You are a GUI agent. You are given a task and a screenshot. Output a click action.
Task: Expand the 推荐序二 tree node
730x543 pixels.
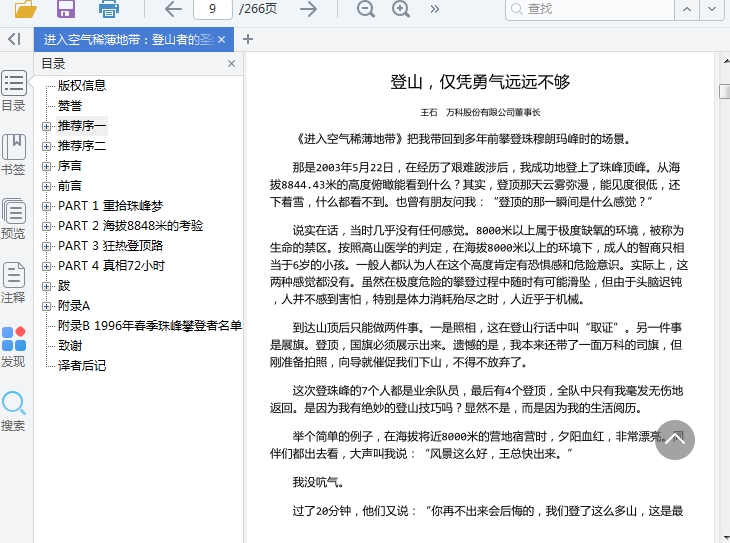[46, 146]
